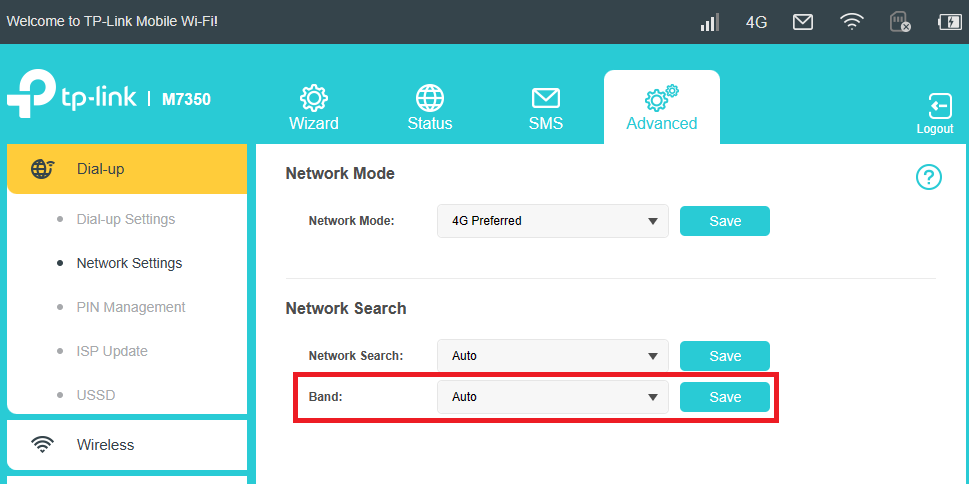Image resolution: width=969 pixels, height=484 pixels.
Task: Click the signal strength bars icon
Action: point(709,22)
